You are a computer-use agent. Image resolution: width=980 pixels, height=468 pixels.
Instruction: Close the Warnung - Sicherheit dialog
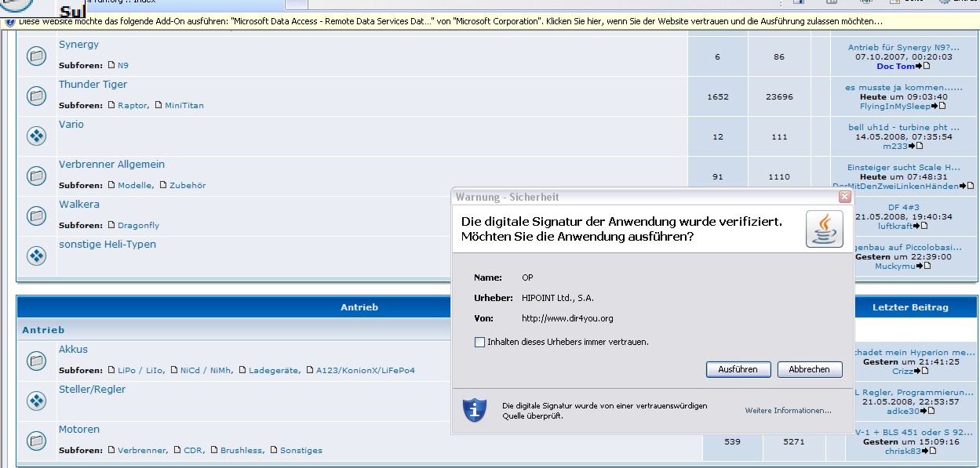(x=844, y=197)
